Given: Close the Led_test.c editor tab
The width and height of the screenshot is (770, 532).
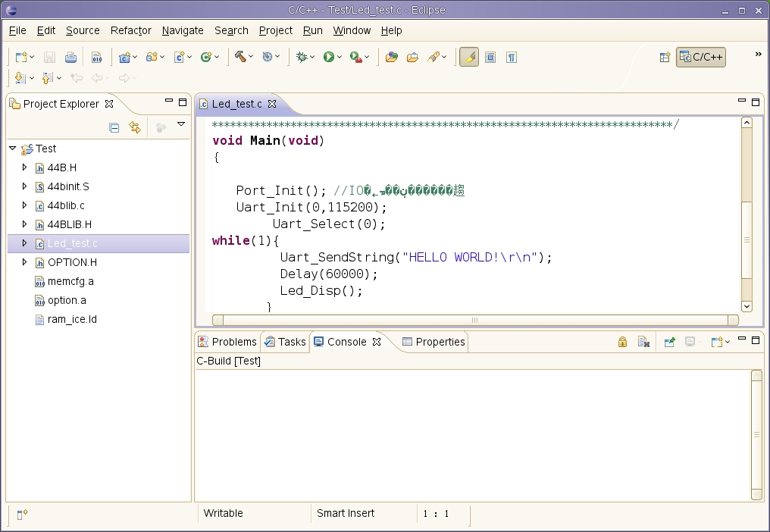Looking at the screenshot, I should click(272, 104).
